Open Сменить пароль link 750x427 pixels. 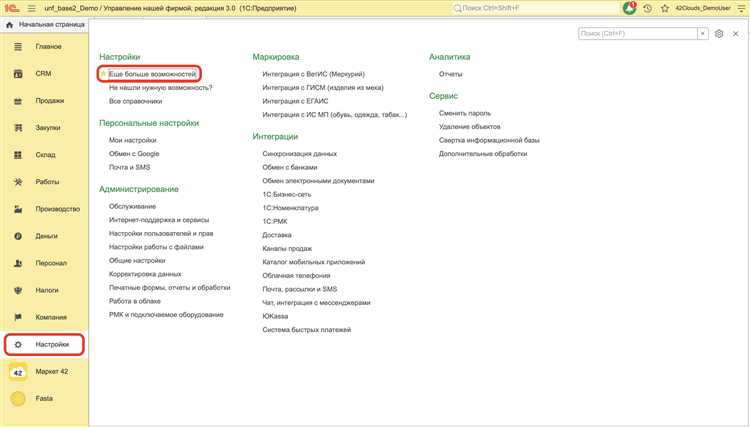point(465,113)
